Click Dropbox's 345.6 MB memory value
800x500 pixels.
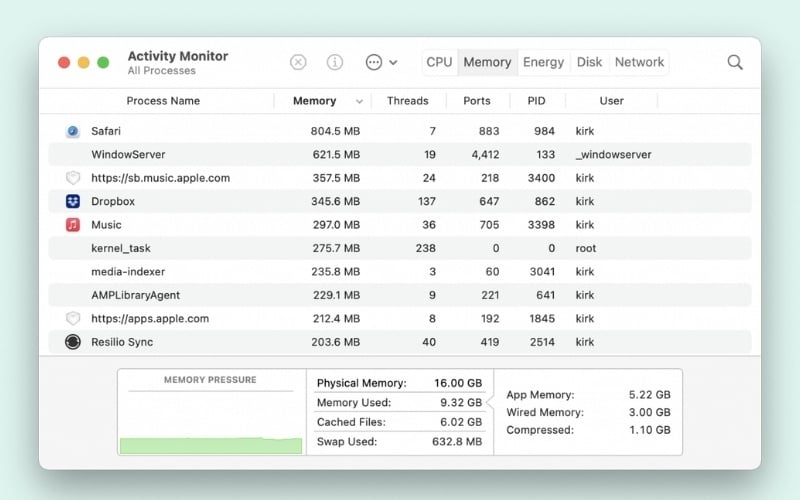336,202
